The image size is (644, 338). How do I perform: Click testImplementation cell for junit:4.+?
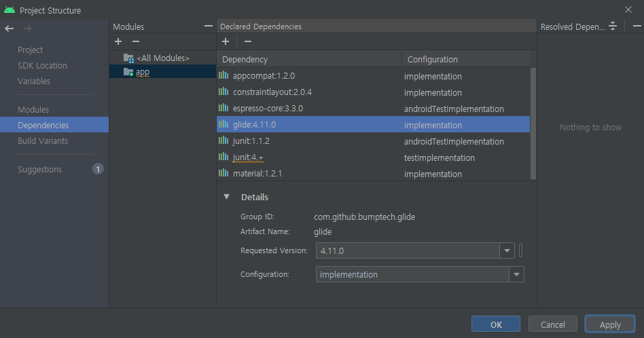tap(439, 157)
